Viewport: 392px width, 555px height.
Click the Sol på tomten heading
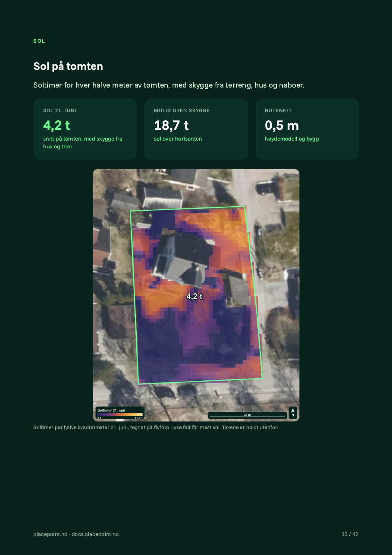[x=68, y=66]
